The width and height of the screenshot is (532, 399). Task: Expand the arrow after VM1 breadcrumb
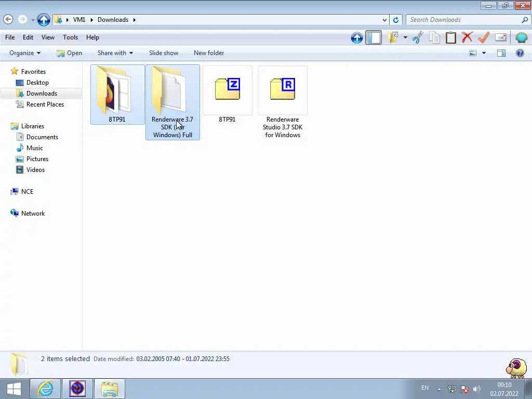click(91, 20)
